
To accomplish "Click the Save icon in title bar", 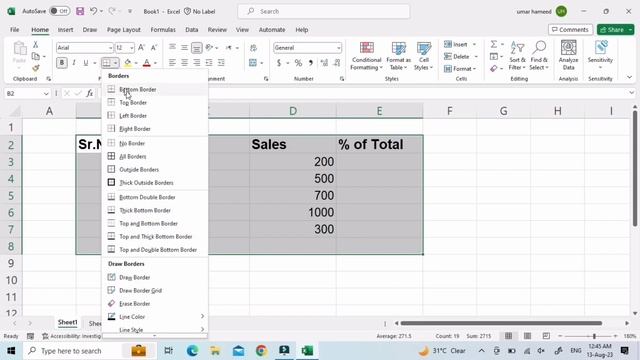I will 80,11.
